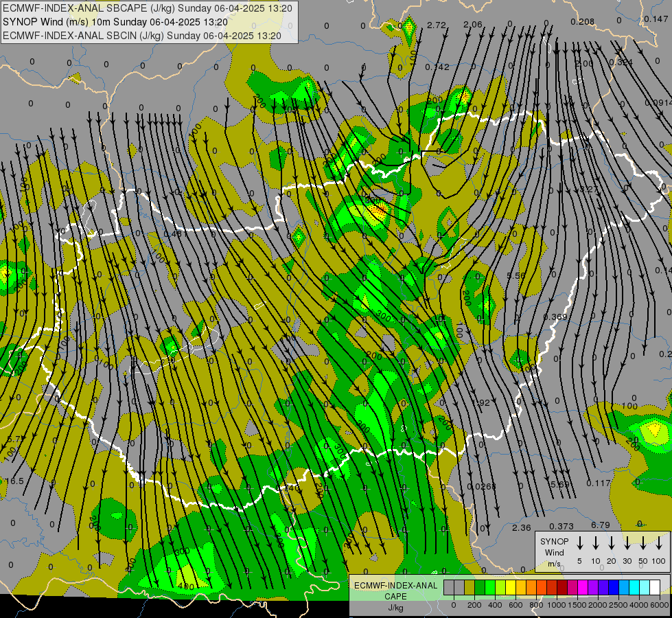Select the map value 5.69

pyautogui.click(x=559, y=484)
